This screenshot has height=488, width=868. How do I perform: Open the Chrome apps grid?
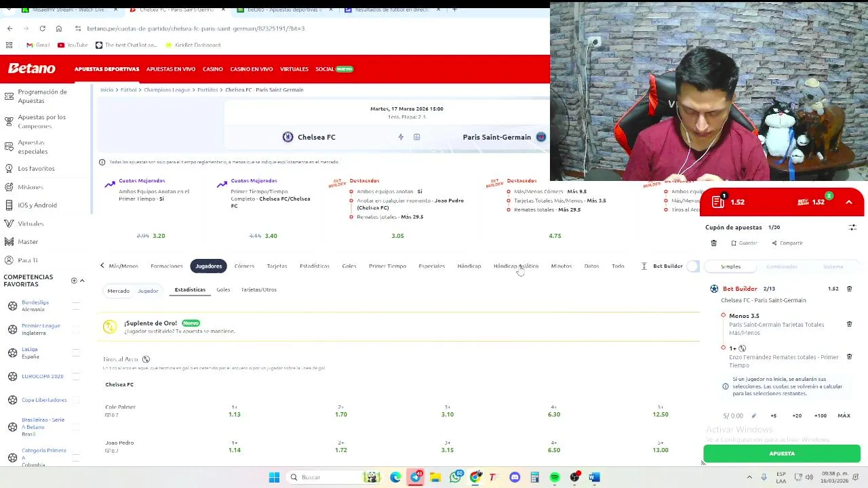click(9, 45)
